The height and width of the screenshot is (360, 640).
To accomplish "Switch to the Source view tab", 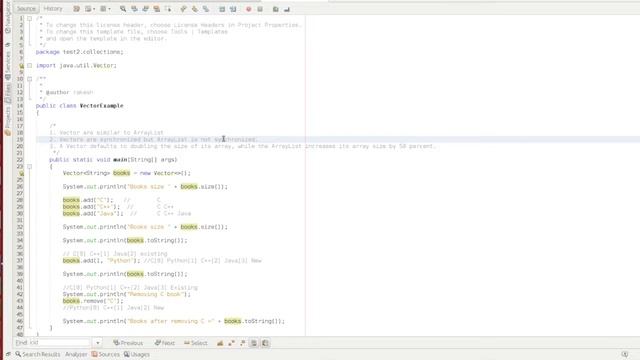I will [x=26, y=9].
